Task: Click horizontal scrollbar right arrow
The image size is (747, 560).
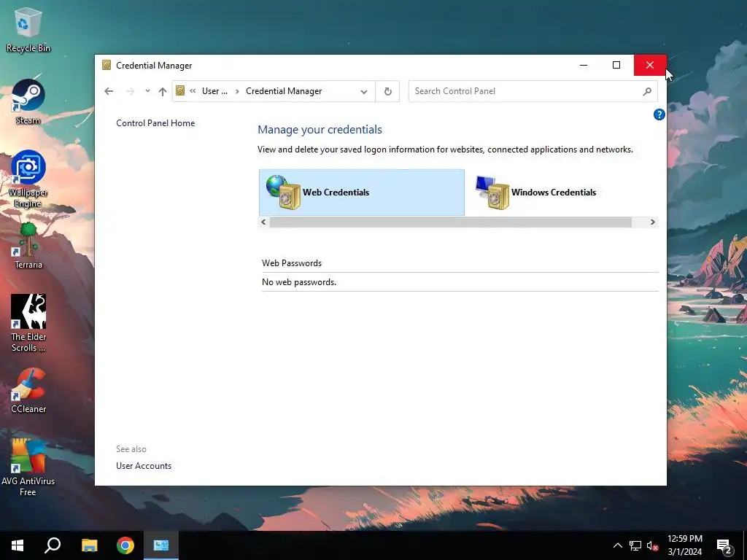Action: click(653, 222)
